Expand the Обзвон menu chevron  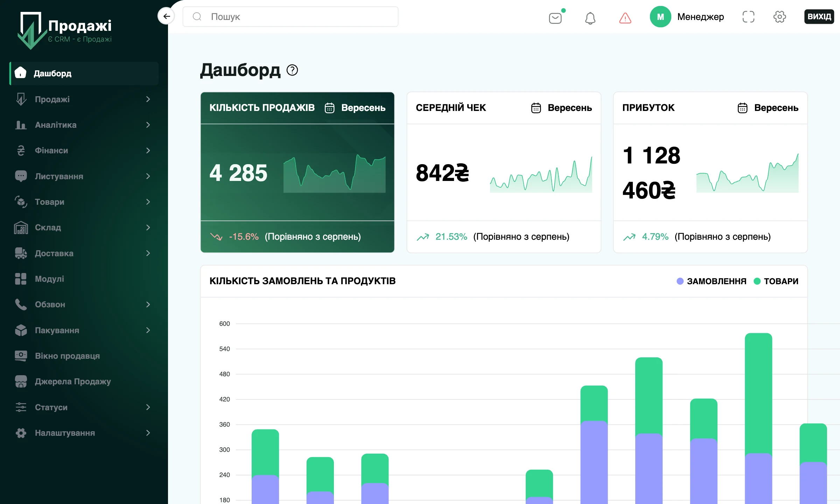point(148,304)
